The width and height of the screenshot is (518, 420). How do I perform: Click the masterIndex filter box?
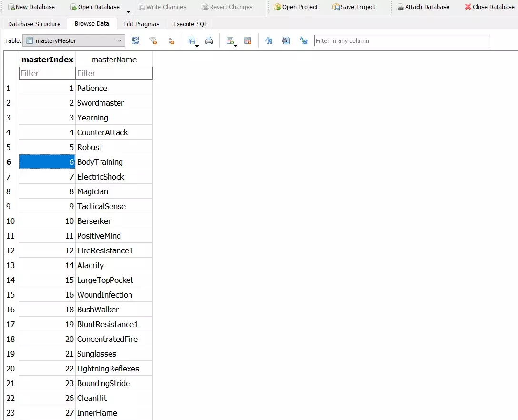(x=47, y=73)
